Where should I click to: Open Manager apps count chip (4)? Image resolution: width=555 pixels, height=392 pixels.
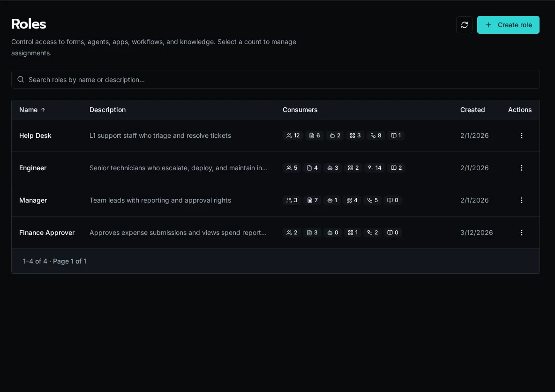(352, 200)
